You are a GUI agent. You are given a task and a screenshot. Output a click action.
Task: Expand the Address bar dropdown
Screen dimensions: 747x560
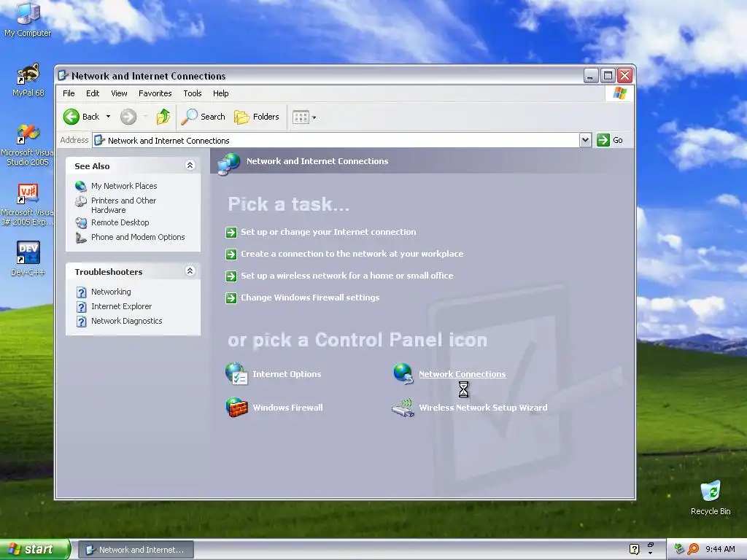[585, 140]
